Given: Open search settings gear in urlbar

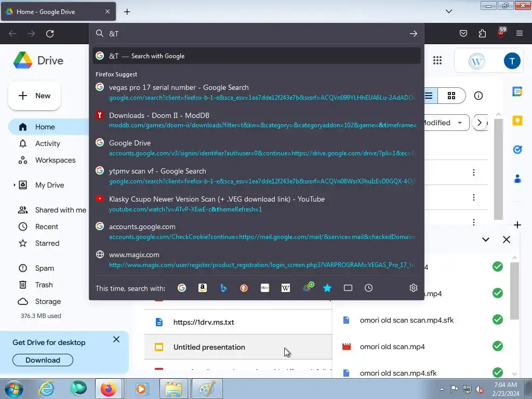Looking at the screenshot, I should (x=413, y=288).
